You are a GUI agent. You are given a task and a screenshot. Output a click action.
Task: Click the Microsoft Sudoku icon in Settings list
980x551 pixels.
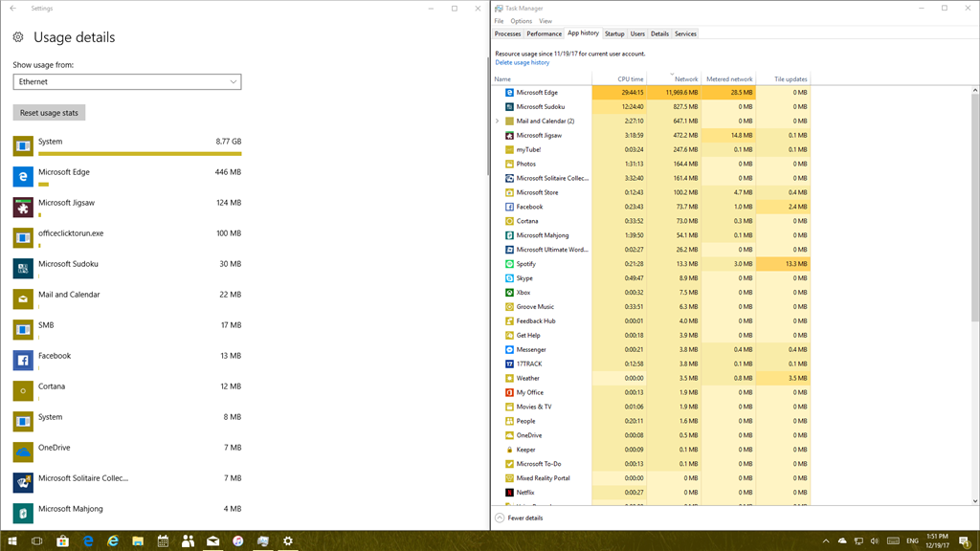click(x=23, y=268)
